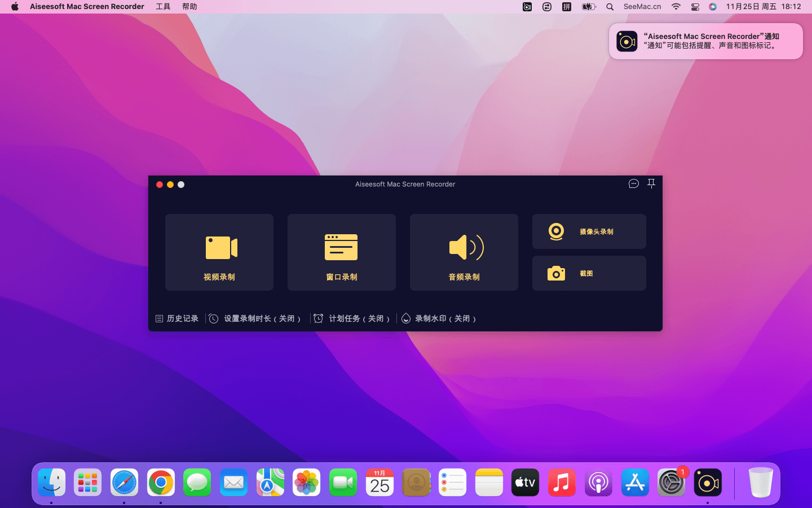Open Google Chrome from the Dock
The height and width of the screenshot is (508, 812).
click(161, 483)
